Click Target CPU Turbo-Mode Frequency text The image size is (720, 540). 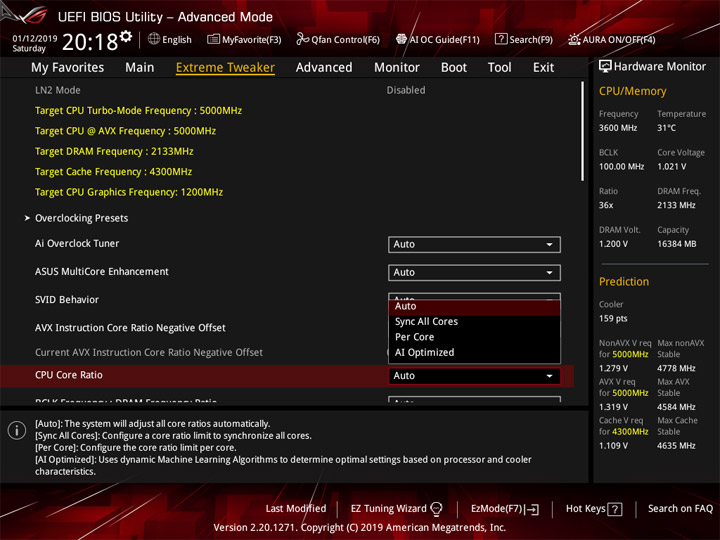pos(138,111)
